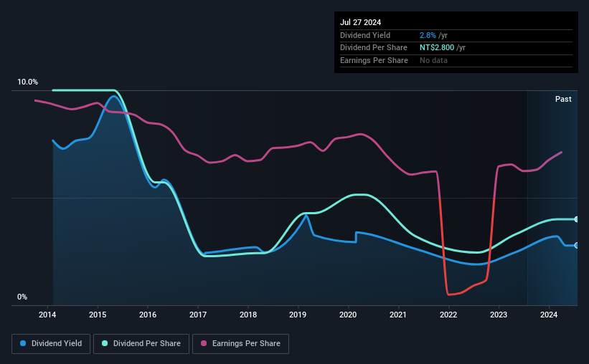Click the 0% y-axis label
589x364 pixels.
(22, 297)
